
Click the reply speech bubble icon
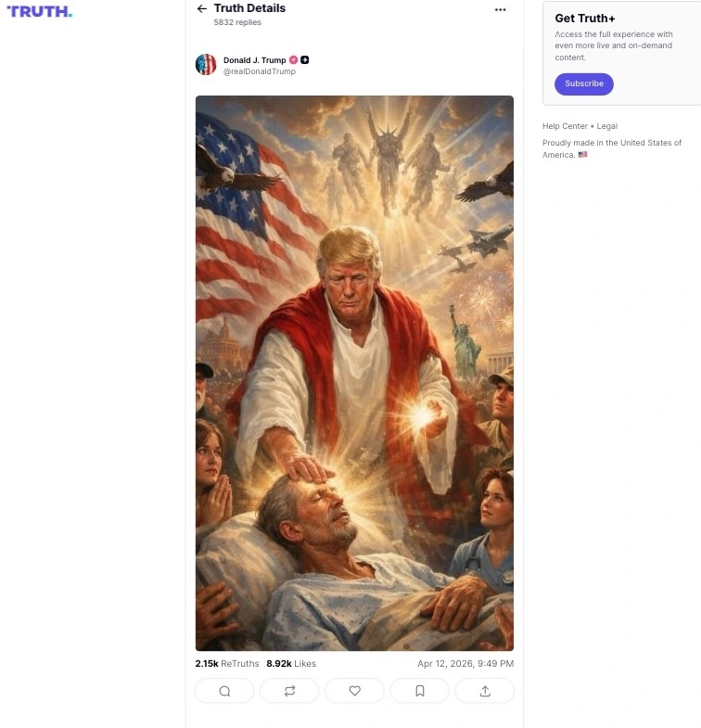coord(224,691)
